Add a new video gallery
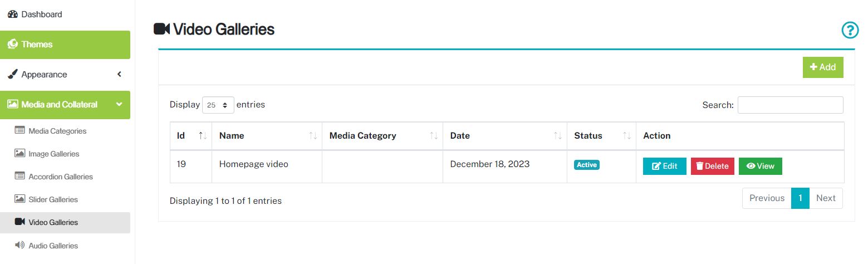Viewport: 868px width, 264px height. tap(823, 67)
